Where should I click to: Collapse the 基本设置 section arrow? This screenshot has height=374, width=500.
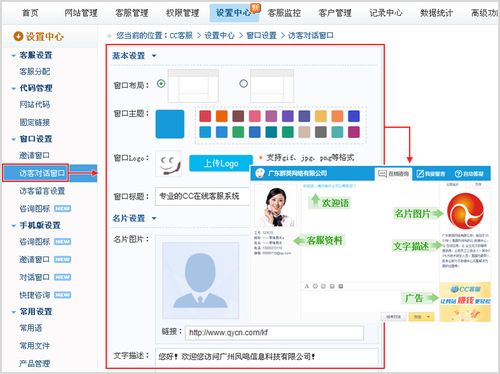tap(154, 56)
